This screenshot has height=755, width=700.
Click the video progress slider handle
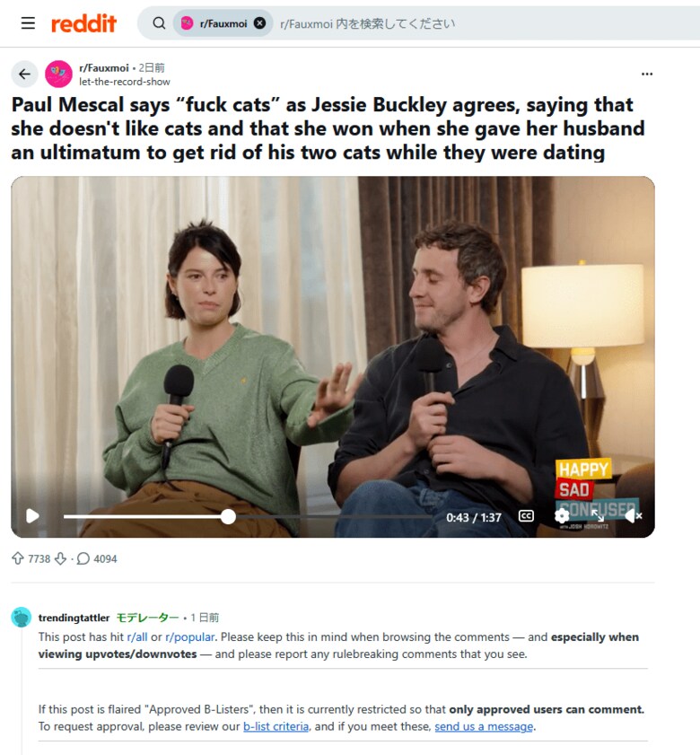[x=228, y=517]
